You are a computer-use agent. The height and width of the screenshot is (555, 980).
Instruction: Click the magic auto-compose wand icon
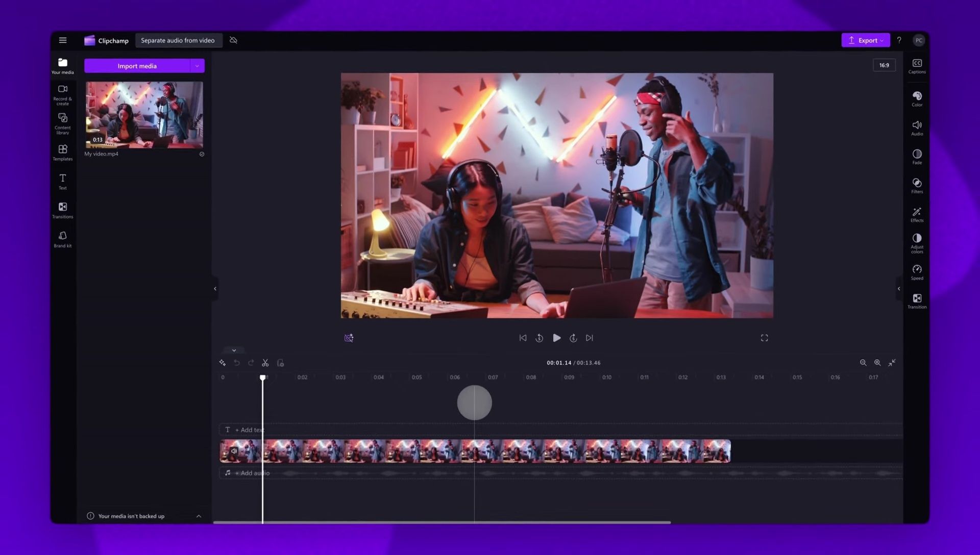223,363
